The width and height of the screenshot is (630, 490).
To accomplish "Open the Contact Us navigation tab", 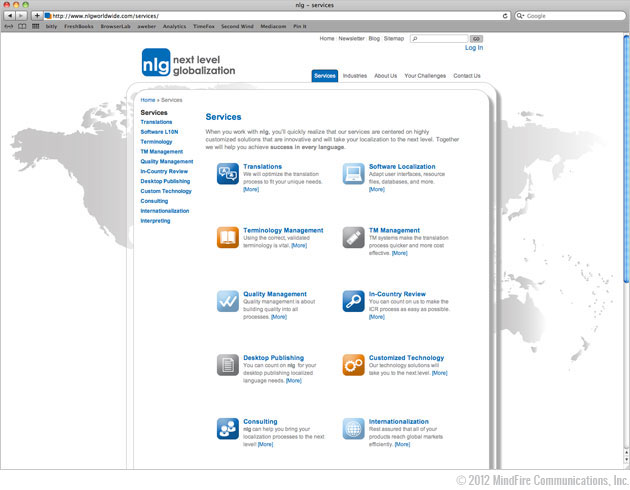I will point(467,76).
